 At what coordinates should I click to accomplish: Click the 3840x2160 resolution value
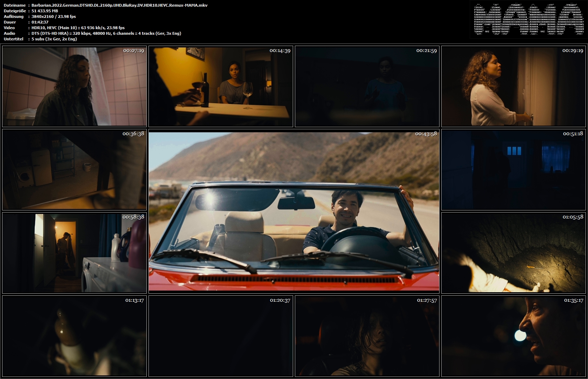click(x=54, y=17)
